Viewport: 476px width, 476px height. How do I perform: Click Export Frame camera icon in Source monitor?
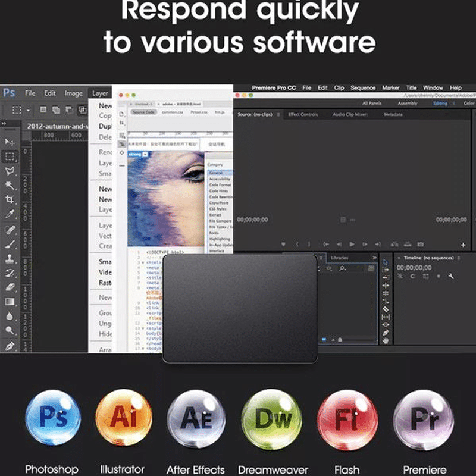(420, 244)
